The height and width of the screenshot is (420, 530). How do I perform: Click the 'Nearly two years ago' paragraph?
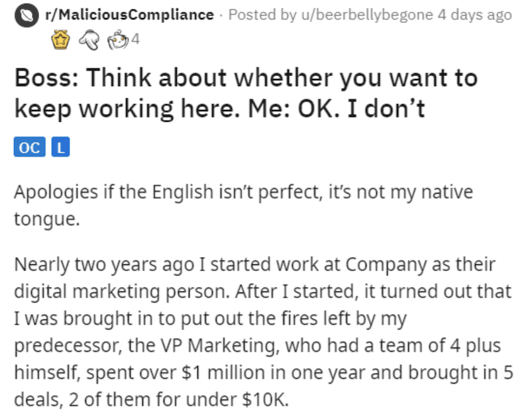264,331
